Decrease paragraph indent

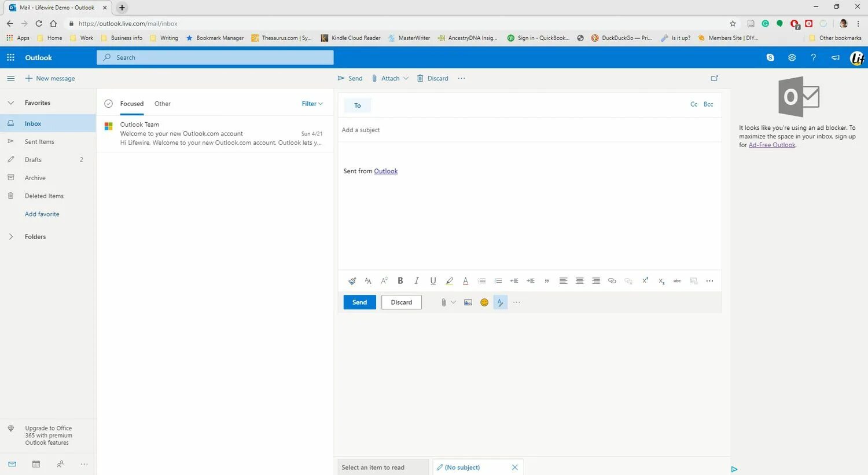click(514, 281)
